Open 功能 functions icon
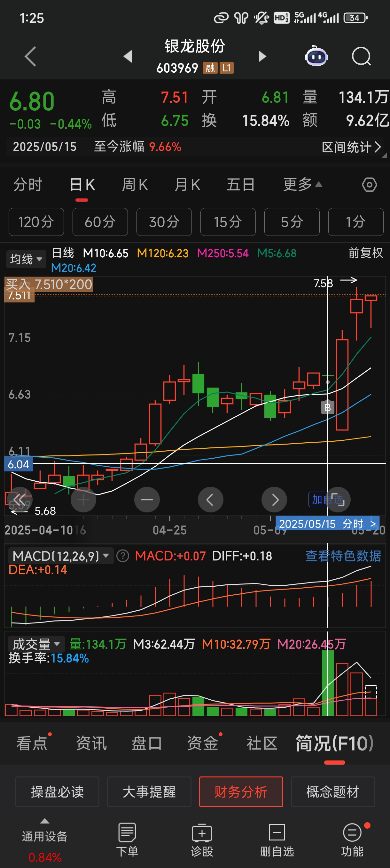The height and width of the screenshot is (868, 390). coord(352,840)
